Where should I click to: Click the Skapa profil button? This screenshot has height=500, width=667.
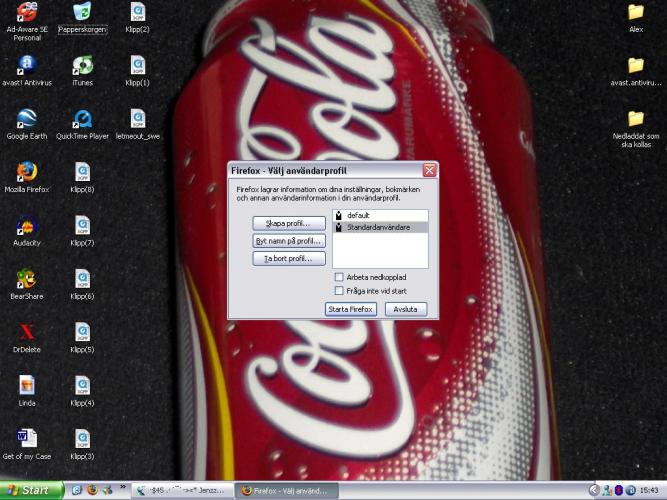tap(289, 223)
